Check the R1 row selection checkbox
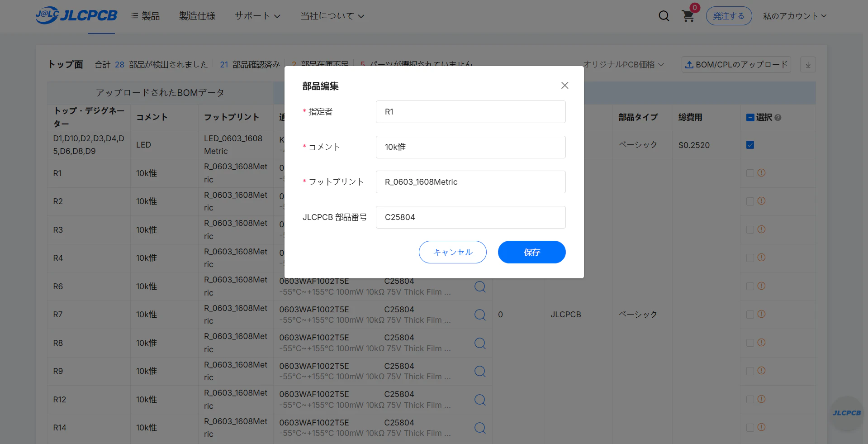 [750, 173]
